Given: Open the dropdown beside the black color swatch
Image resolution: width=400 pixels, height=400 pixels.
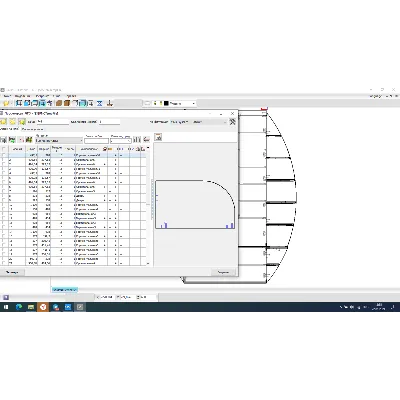Looking at the screenshot, I should click(194, 104).
